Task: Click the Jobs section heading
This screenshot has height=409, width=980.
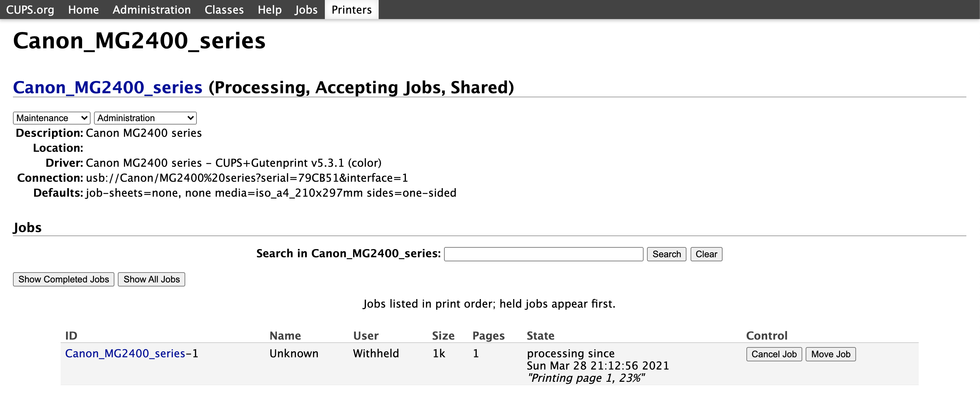Action: click(x=27, y=227)
